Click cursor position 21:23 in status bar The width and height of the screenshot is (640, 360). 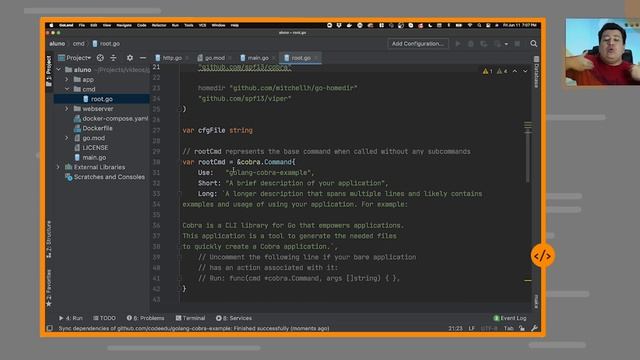pos(455,328)
